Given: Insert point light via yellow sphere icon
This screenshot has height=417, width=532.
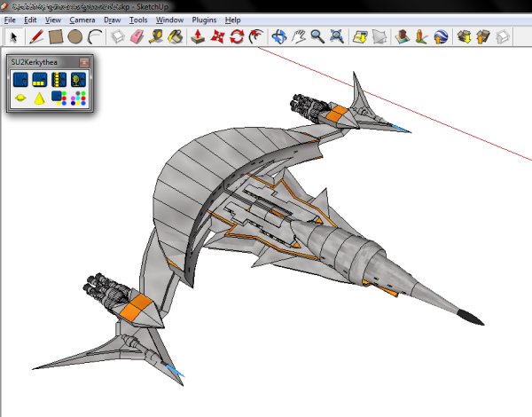Looking at the screenshot, I should 20,98.
